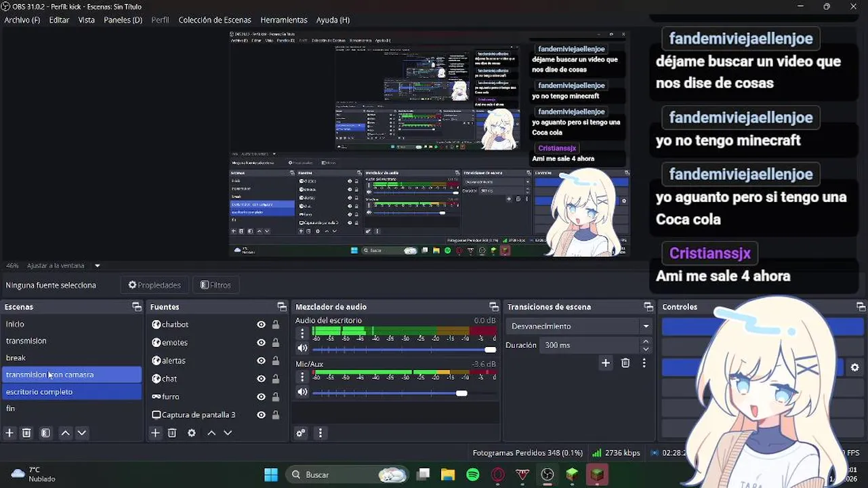Select the inicio scene

(72, 324)
